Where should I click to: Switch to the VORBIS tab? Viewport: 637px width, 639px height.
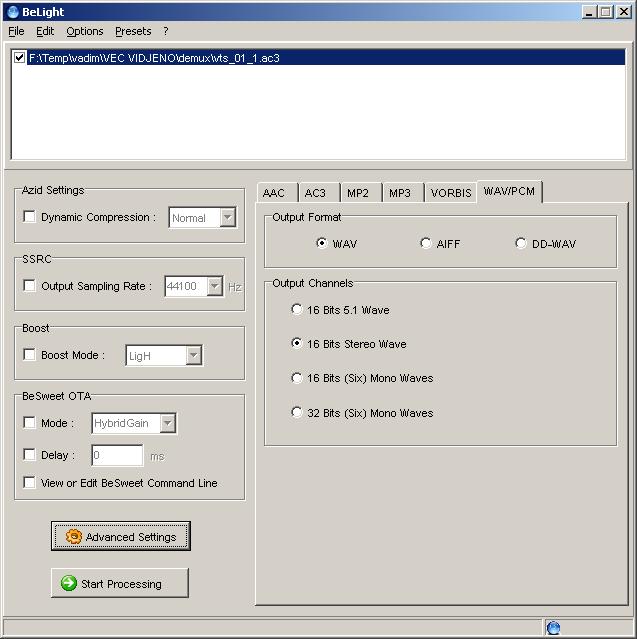tap(451, 193)
